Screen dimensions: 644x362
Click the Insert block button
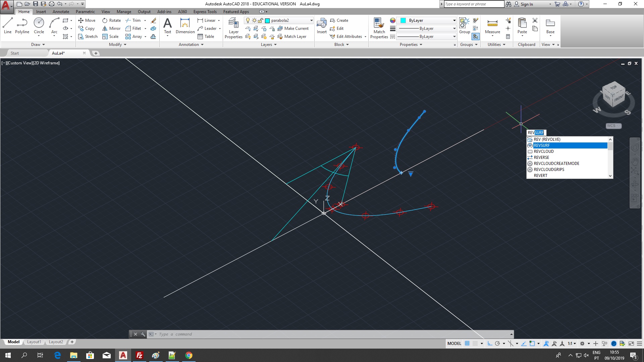322,26
